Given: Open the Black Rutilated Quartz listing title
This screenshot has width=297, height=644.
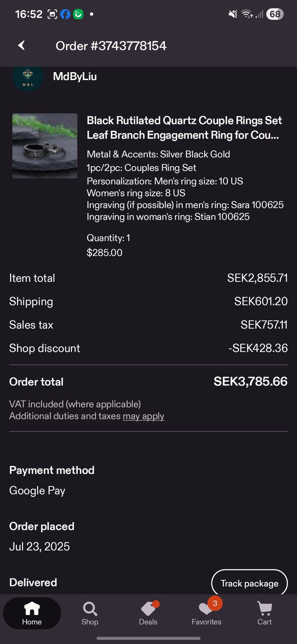Looking at the screenshot, I should point(184,128).
